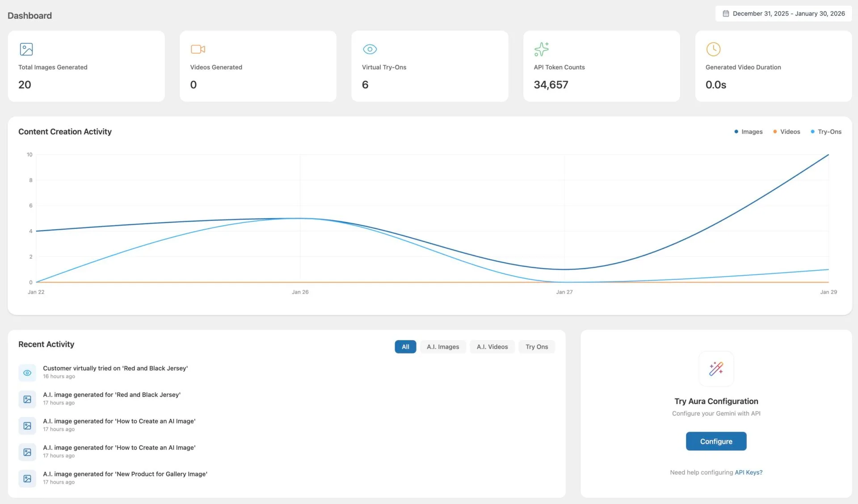Click the Total Images Generated picture icon
This screenshot has width=858, height=504.
coord(26,49)
